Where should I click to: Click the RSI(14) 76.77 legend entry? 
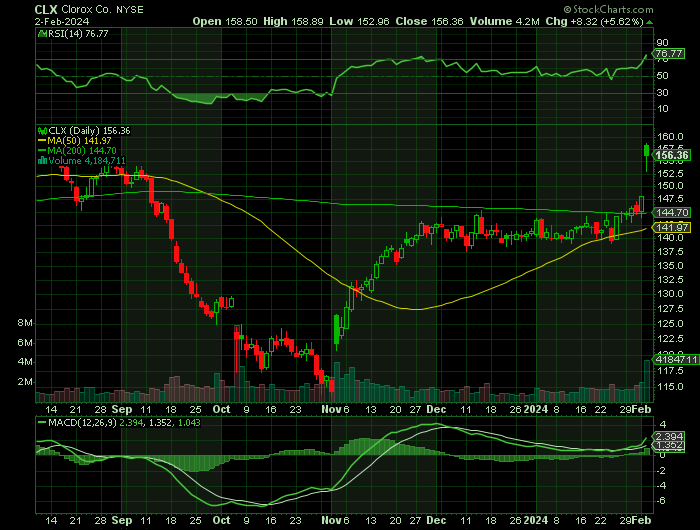(73, 33)
